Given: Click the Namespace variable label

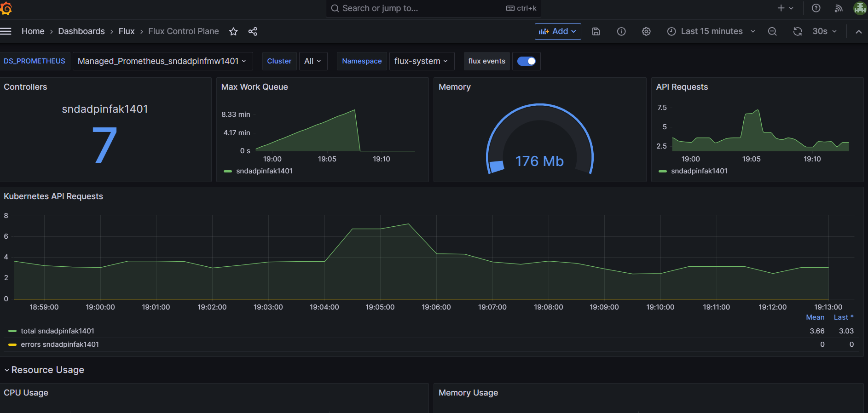Looking at the screenshot, I should pyautogui.click(x=362, y=61).
